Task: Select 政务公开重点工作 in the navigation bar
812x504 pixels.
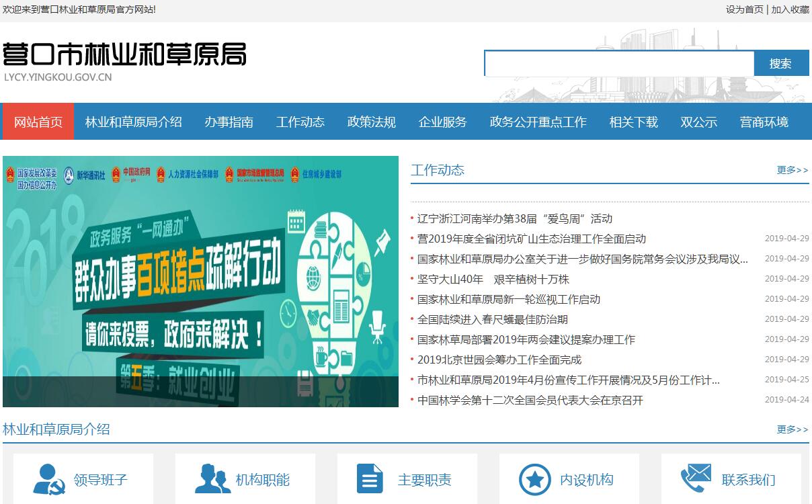Action: (x=538, y=122)
